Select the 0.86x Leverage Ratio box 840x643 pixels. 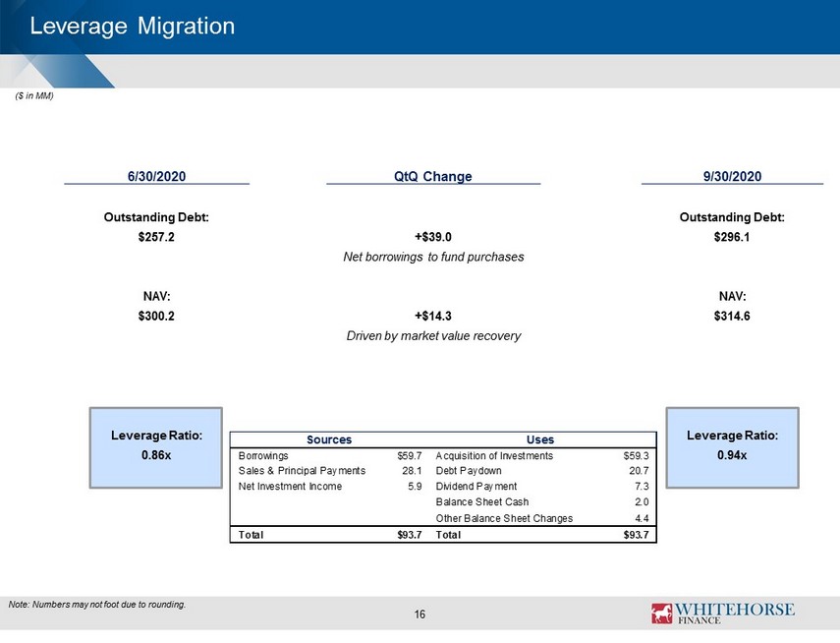156,447
